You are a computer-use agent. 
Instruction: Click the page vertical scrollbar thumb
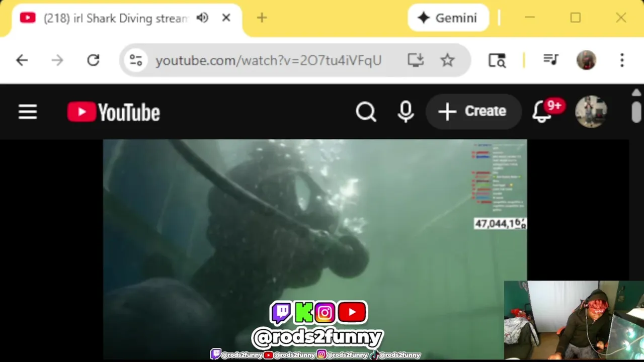tap(636, 112)
